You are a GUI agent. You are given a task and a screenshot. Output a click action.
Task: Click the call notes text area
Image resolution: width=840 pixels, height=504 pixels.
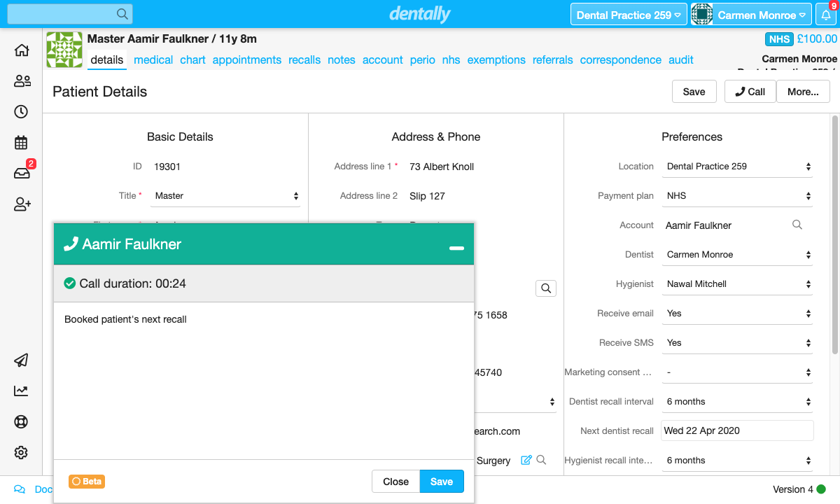click(x=263, y=378)
